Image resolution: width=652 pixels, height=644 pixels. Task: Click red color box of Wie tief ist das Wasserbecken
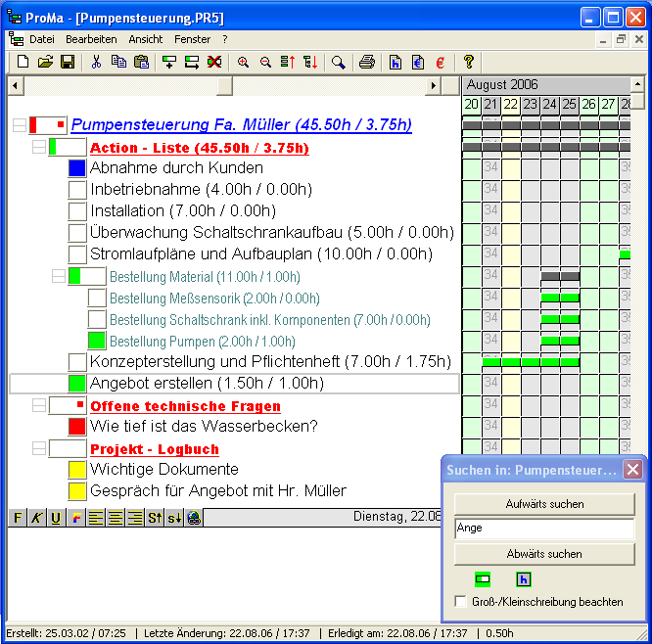click(x=77, y=427)
